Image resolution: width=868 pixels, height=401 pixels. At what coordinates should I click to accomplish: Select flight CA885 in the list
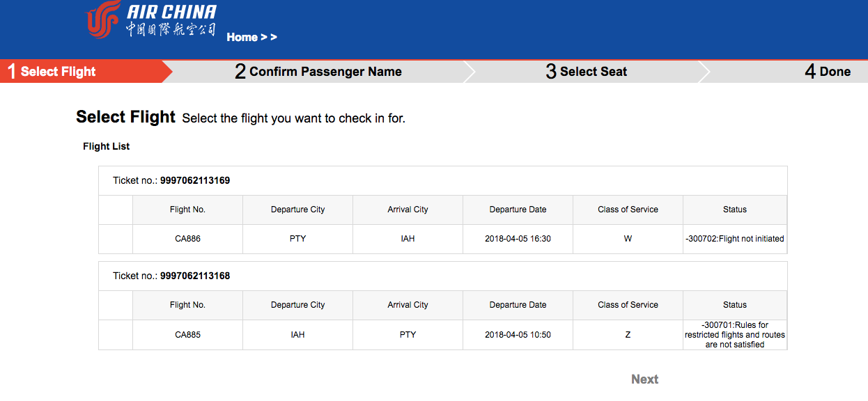[x=187, y=335]
